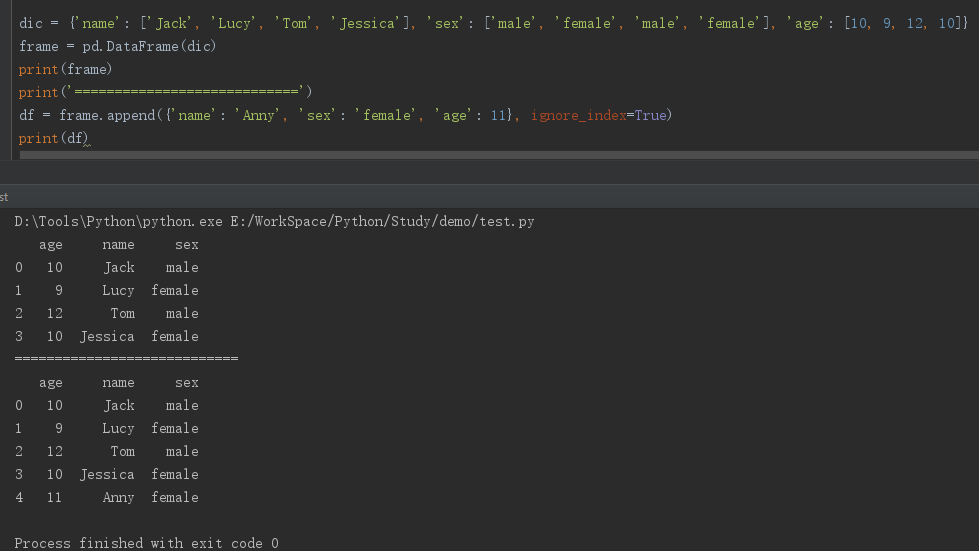This screenshot has height=551, width=979.
Task: Place cursor in the 'Anny' string literal
Action: point(259,115)
